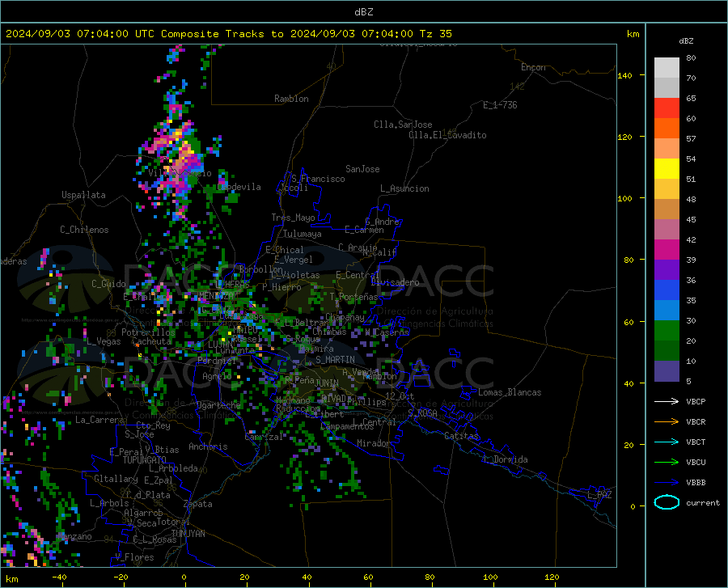Click the 'Lomas_Blancas' map label
The width and height of the screenshot is (728, 588).
point(510,392)
